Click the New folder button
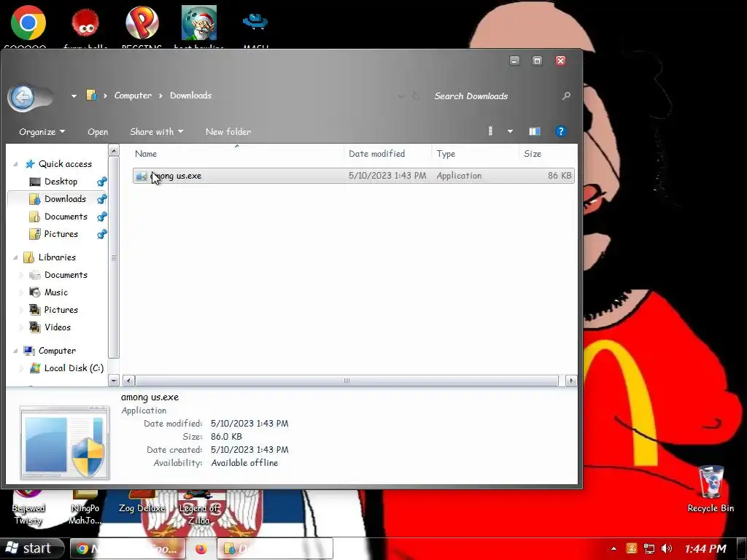Viewport: 747px width, 560px height. click(x=228, y=131)
